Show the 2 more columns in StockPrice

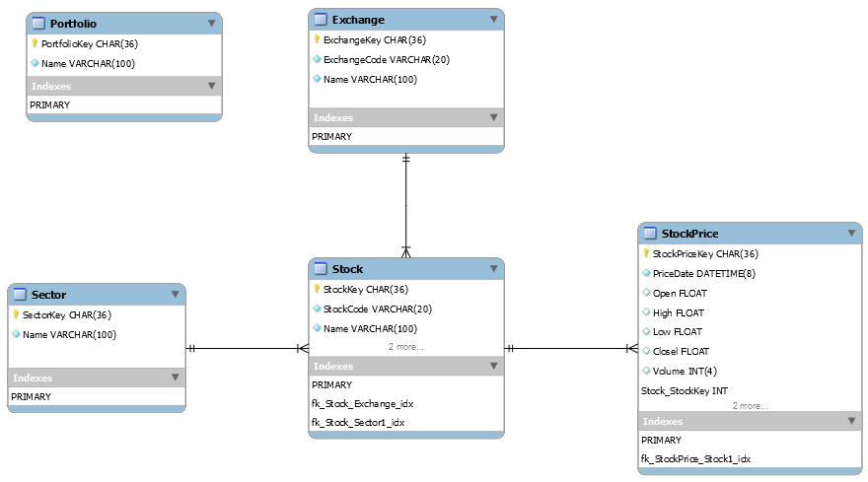pos(750,406)
